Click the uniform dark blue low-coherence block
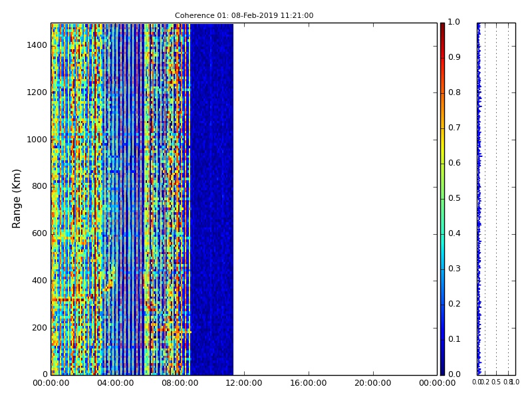The image size is (532, 399). 211,199
